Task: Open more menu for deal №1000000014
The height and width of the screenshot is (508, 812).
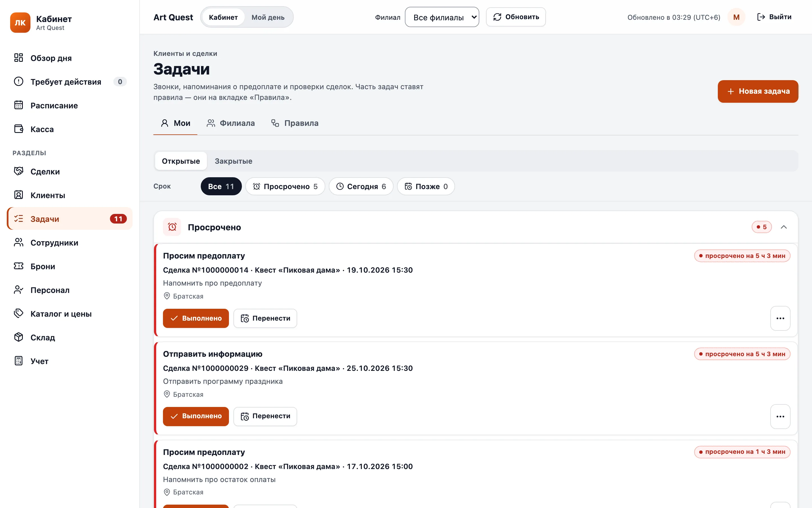Action: [x=780, y=318]
